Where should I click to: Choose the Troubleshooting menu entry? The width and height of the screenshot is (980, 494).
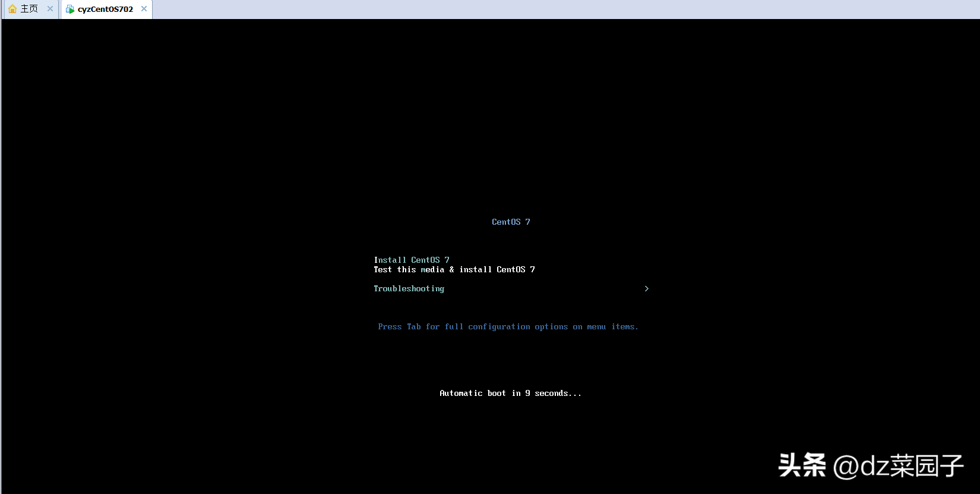(x=409, y=289)
